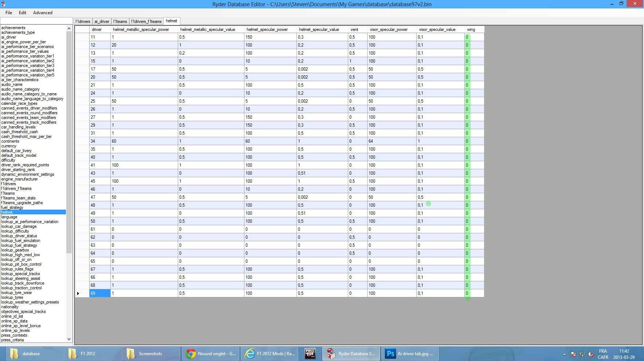This screenshot has height=361, width=644.
Task: Click the Ryder Database Editor title icon
Action: pyautogui.click(x=3, y=4)
